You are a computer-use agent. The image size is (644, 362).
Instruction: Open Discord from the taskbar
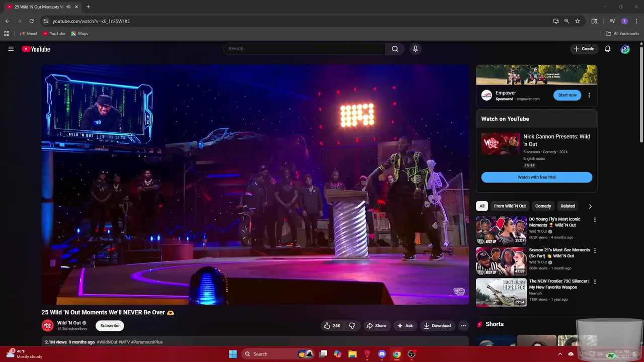(382, 354)
